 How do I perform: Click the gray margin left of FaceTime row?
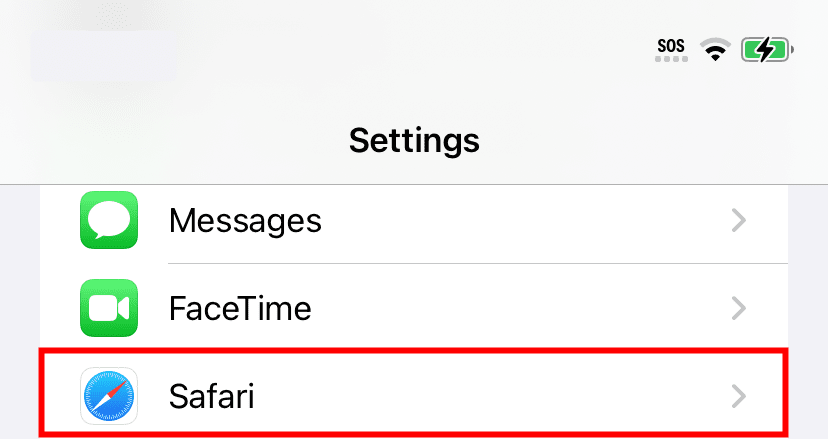click(19, 308)
